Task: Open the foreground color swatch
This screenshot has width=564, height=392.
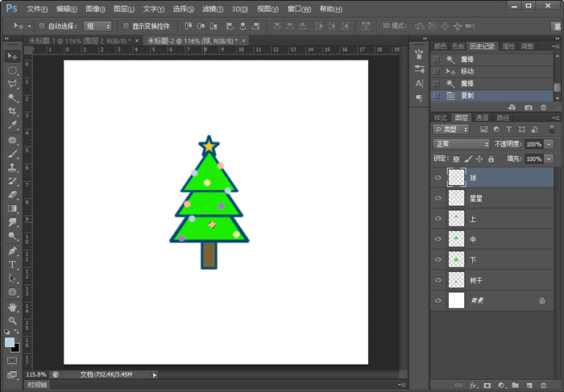Action: [10, 342]
